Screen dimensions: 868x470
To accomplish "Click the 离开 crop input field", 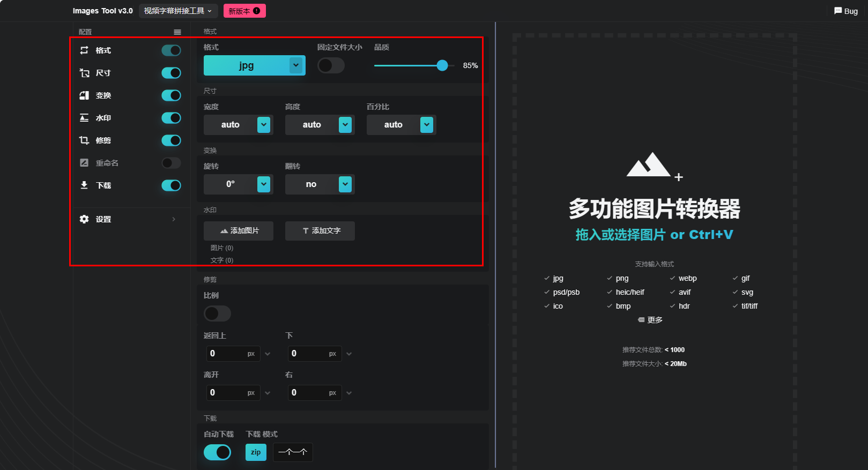I will point(233,393).
